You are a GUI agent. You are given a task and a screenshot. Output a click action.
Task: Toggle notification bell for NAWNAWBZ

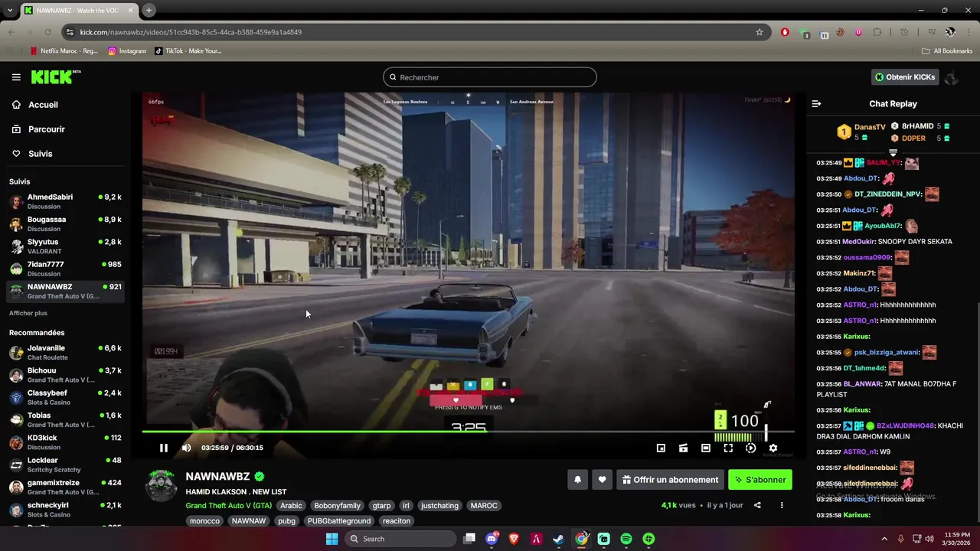pos(578,480)
